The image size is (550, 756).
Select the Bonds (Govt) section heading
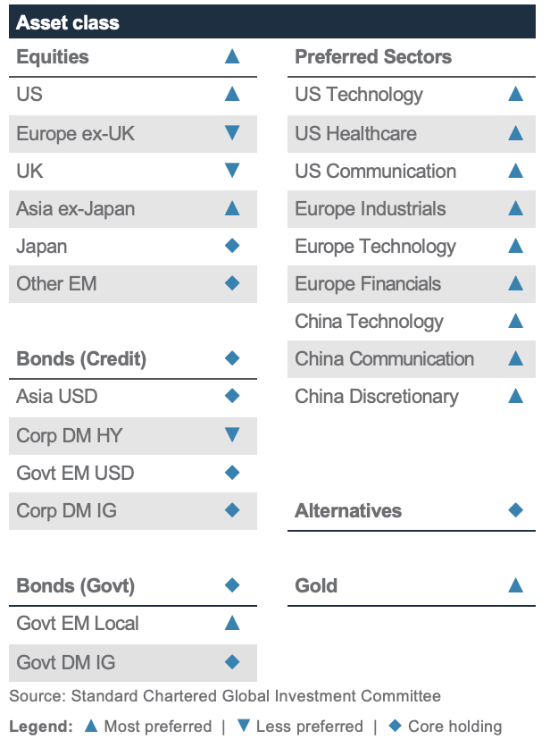[76, 586]
